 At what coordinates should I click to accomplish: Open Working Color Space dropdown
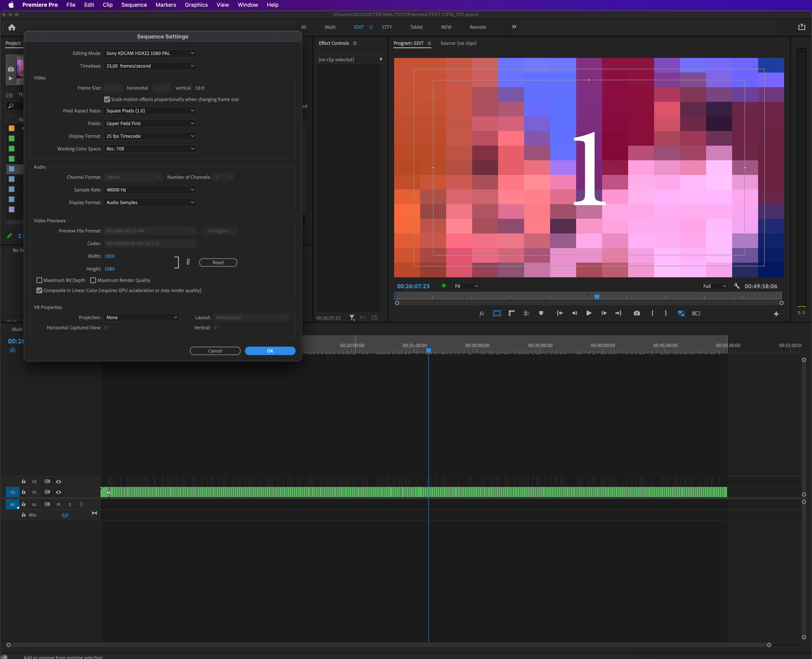tap(150, 149)
